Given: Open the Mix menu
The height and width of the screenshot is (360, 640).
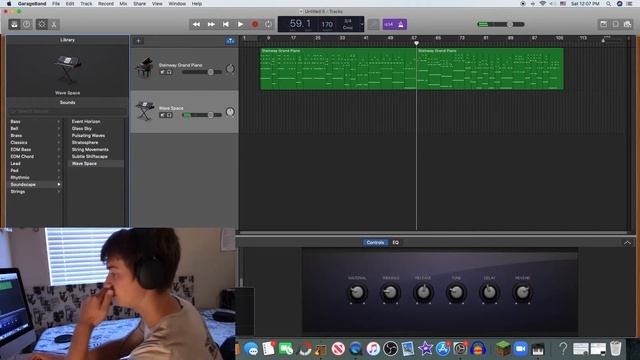Looking at the screenshot, I should pyautogui.click(x=123, y=4).
